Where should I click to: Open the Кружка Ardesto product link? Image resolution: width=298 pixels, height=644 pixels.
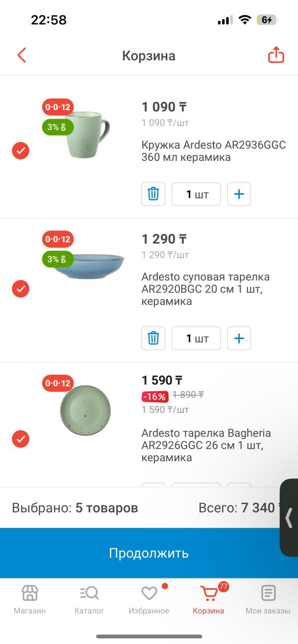pos(214,151)
